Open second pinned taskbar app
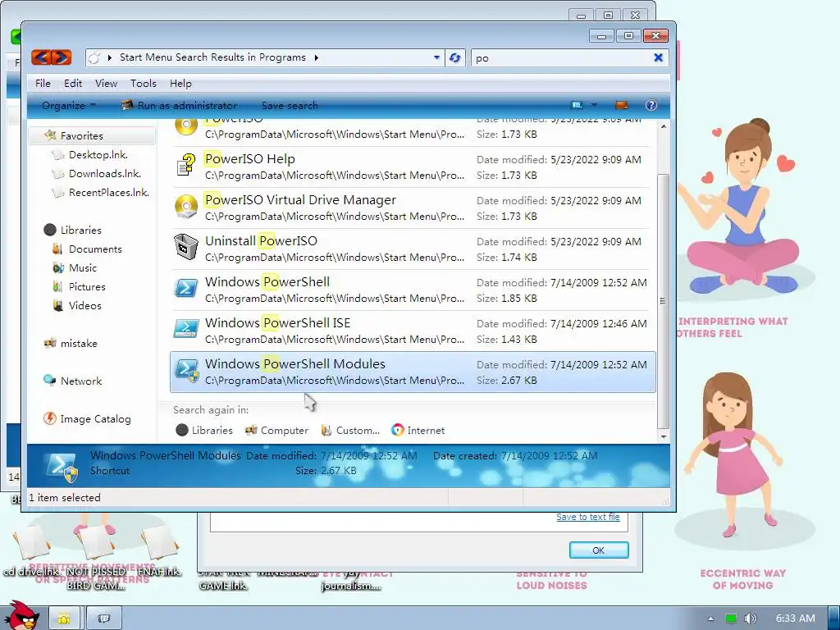The height and width of the screenshot is (630, 840). pyautogui.click(x=104, y=619)
